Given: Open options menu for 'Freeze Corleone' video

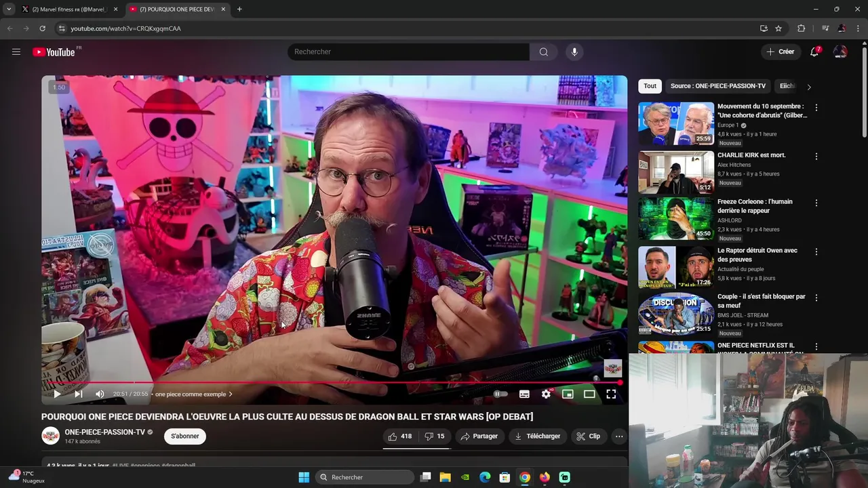Looking at the screenshot, I should tap(816, 203).
